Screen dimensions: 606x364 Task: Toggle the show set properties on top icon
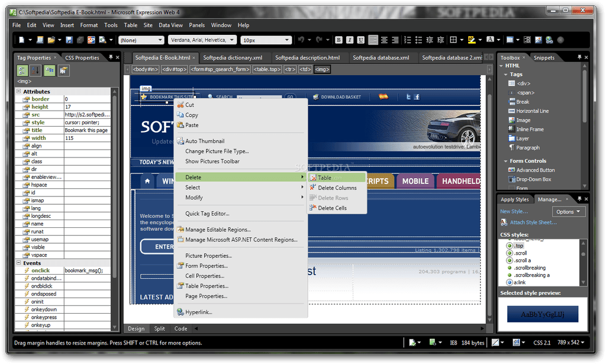click(x=50, y=70)
